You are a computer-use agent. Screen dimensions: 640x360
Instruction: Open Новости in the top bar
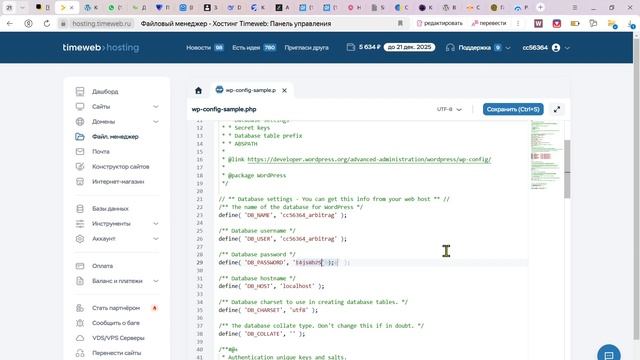204,48
